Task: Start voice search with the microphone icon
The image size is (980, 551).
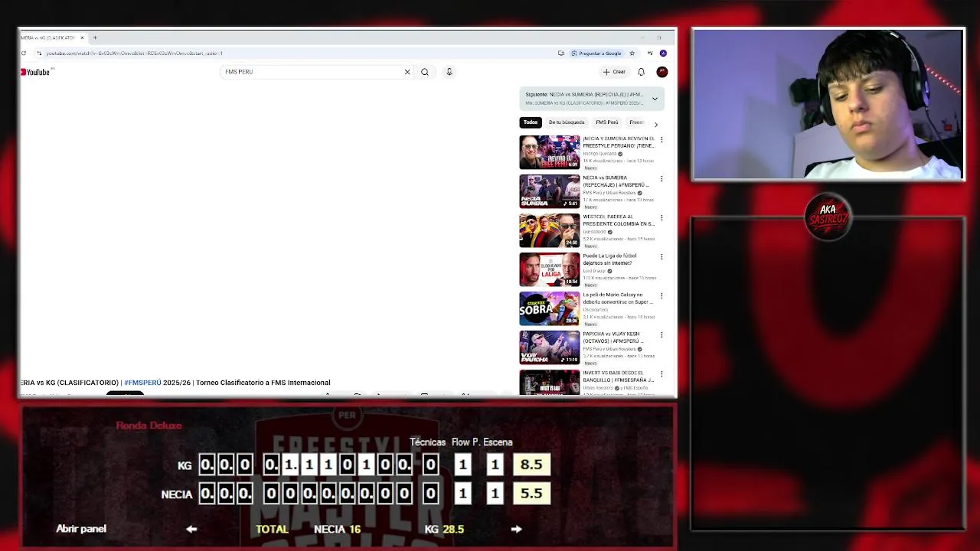Action: point(449,72)
